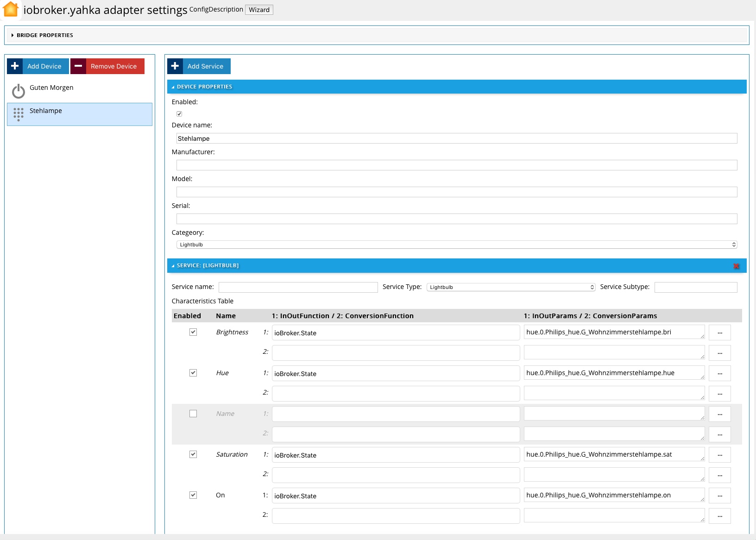Click InOutParams / ConversionParams column header
The image size is (756, 540).
[x=590, y=316]
